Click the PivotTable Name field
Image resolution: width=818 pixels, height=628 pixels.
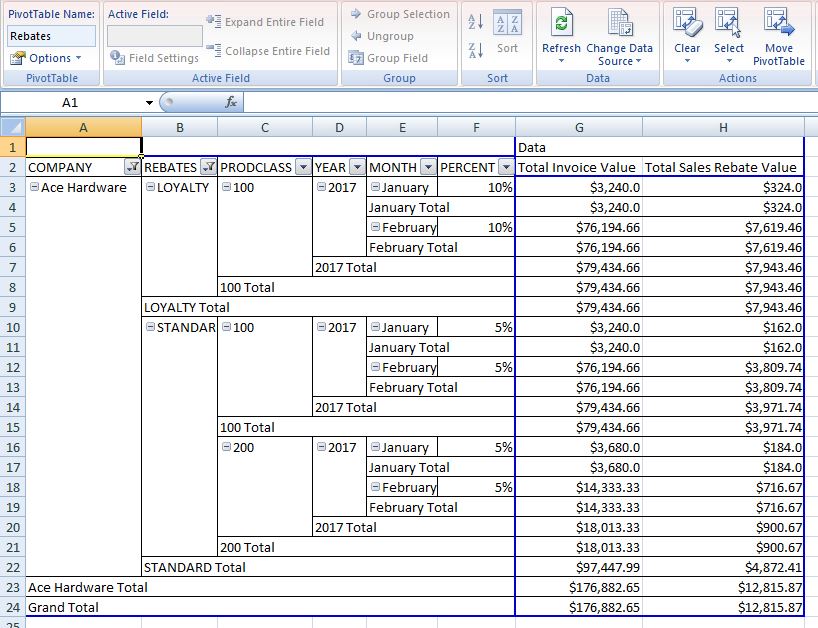[x=52, y=36]
